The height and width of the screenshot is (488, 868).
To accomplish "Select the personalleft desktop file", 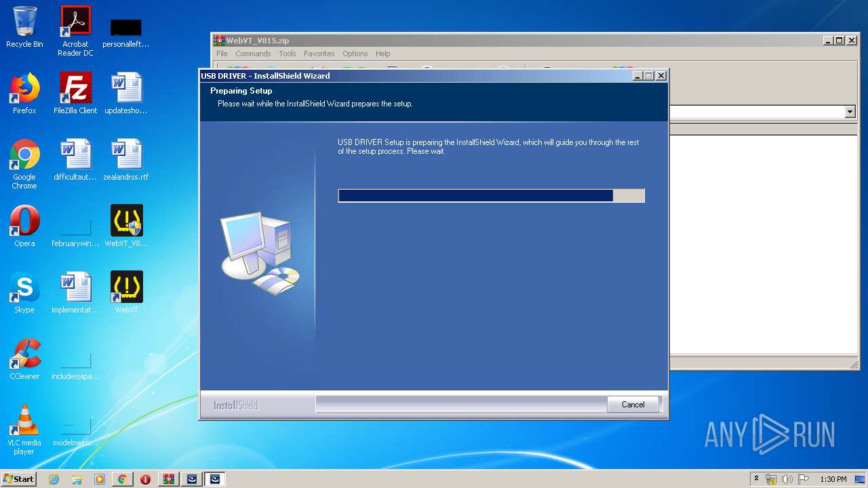I will pos(126,33).
